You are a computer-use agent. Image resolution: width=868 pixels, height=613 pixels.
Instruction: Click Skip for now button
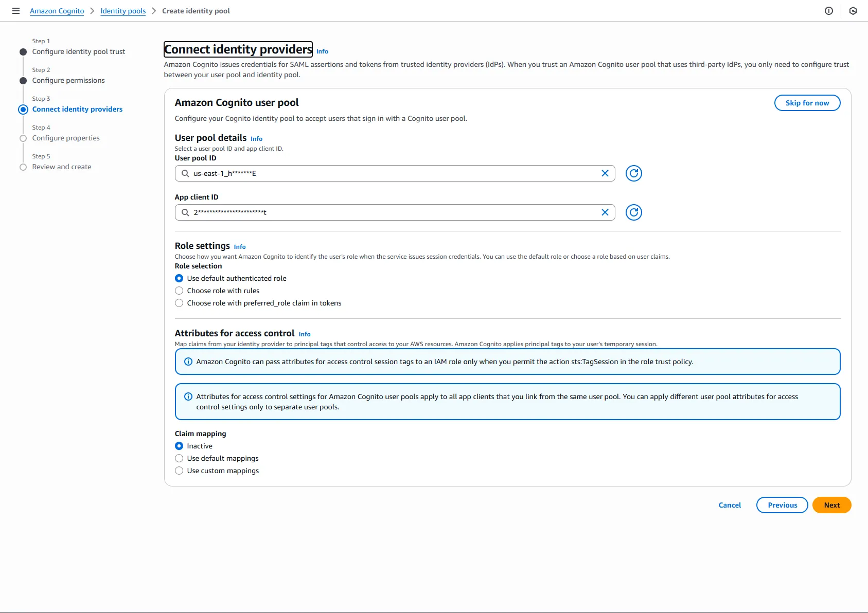[807, 103]
